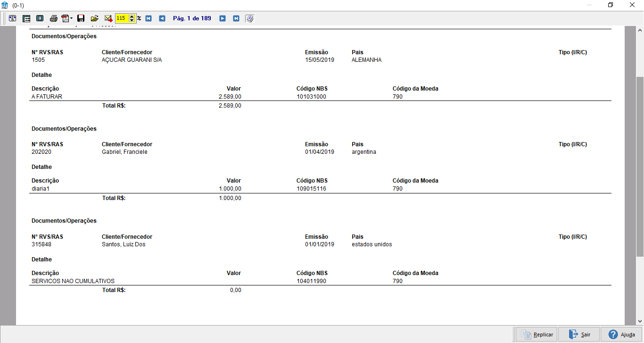Click description 'A FATURAR'
The width and height of the screenshot is (644, 343).
pos(47,96)
